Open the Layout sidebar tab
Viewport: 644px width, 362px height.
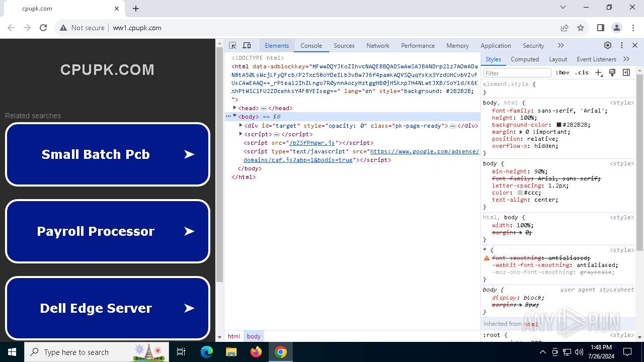(558, 59)
